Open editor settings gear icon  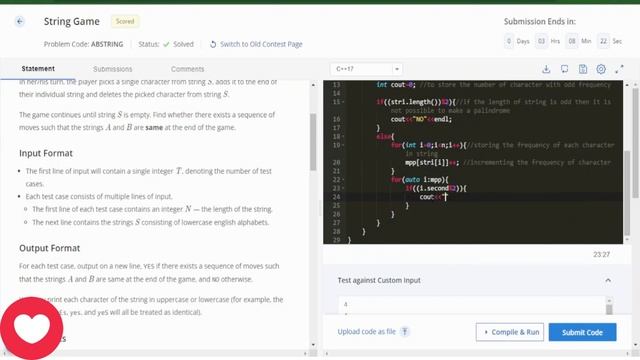coord(601,69)
